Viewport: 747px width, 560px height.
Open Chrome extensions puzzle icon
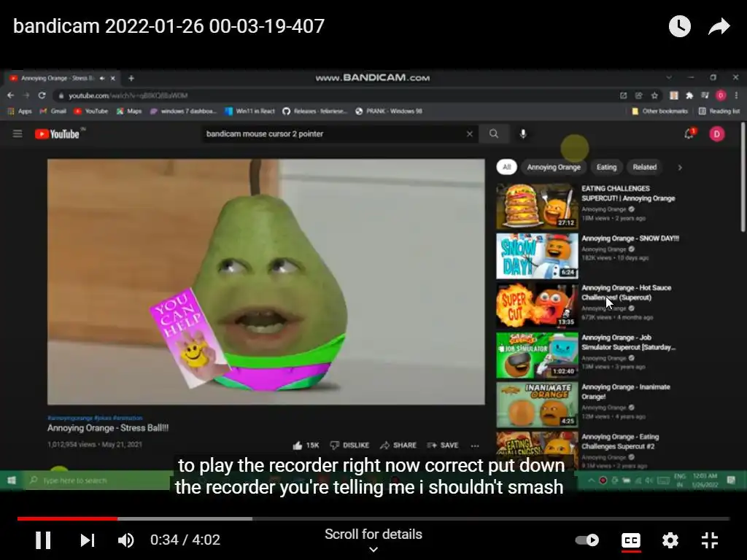[689, 96]
